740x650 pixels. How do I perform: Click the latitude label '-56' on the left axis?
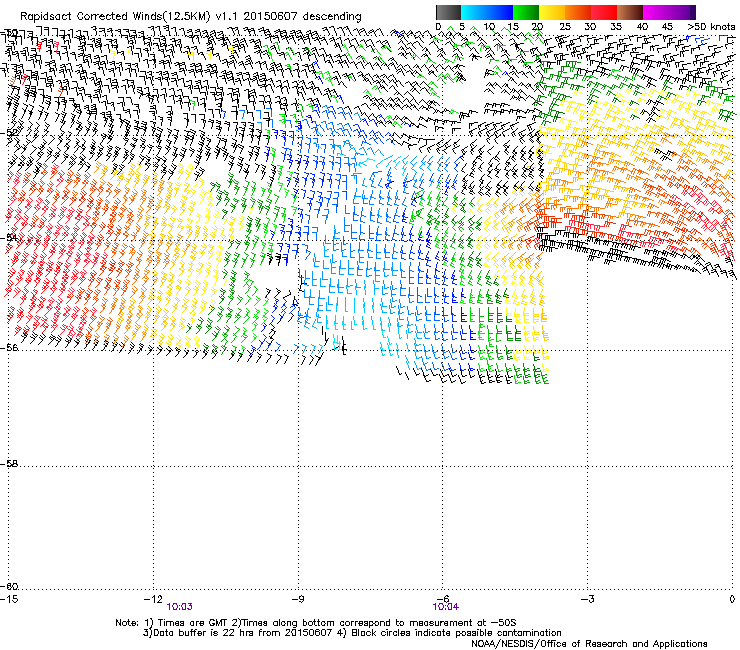click(9, 347)
